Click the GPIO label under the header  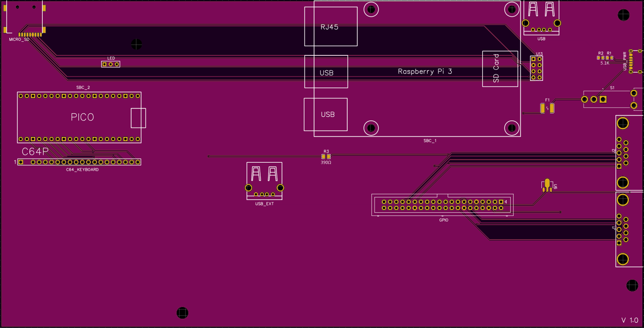(444, 220)
